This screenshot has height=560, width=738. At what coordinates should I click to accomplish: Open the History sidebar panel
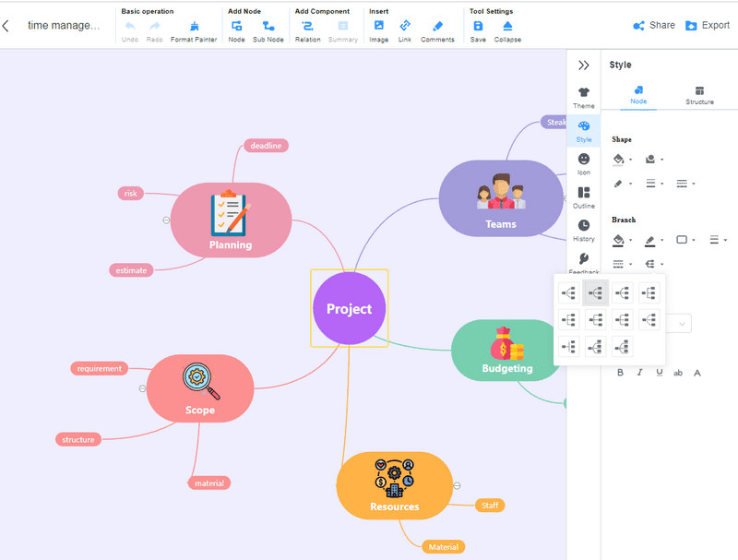(x=584, y=231)
